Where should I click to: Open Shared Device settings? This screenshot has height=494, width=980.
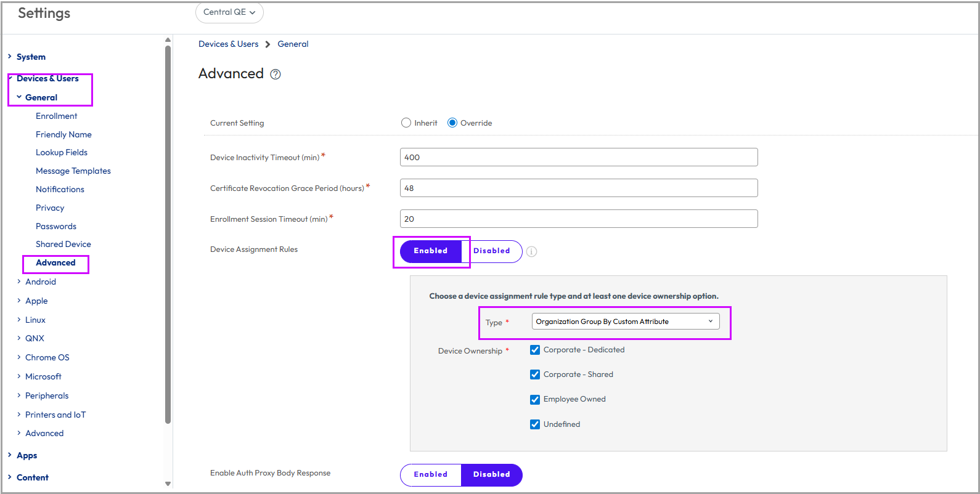click(x=63, y=244)
